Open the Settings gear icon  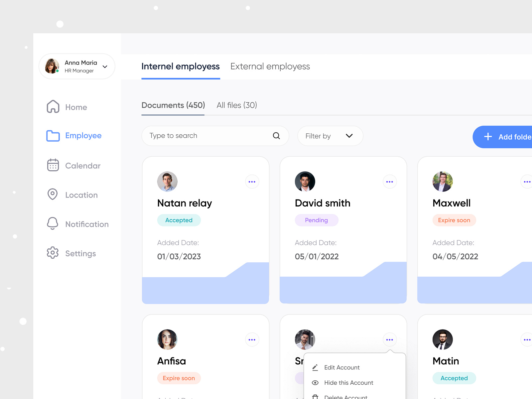click(53, 253)
